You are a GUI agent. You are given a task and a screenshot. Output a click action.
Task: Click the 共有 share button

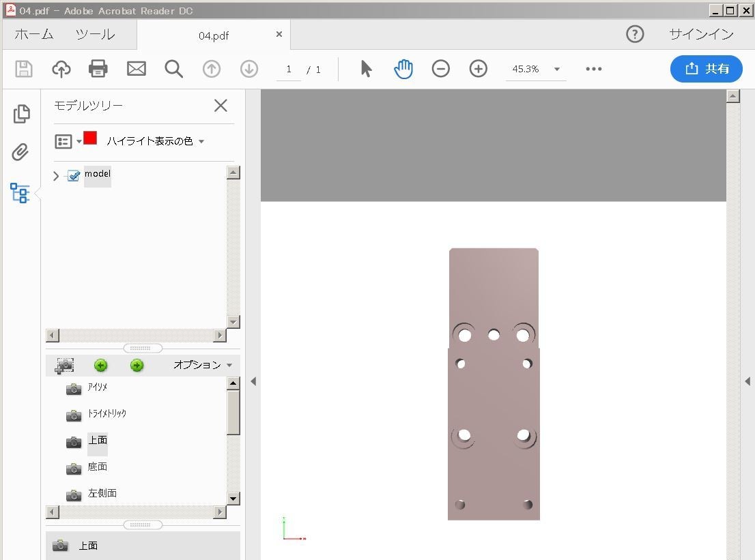(706, 69)
